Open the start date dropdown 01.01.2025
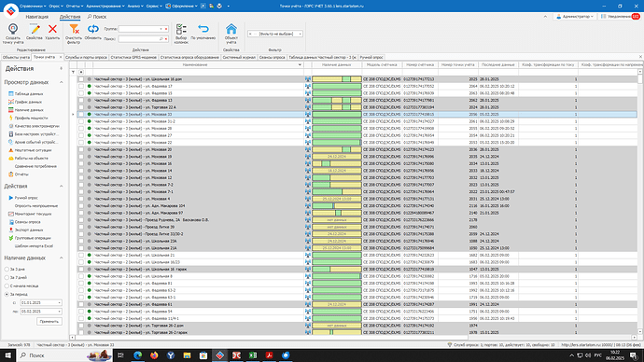644x362 pixels. tap(59, 303)
